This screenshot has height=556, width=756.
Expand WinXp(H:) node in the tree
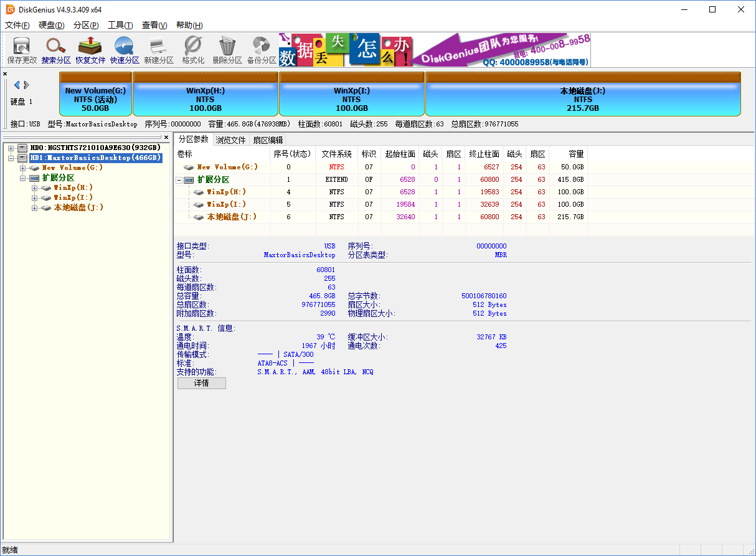tap(34, 187)
